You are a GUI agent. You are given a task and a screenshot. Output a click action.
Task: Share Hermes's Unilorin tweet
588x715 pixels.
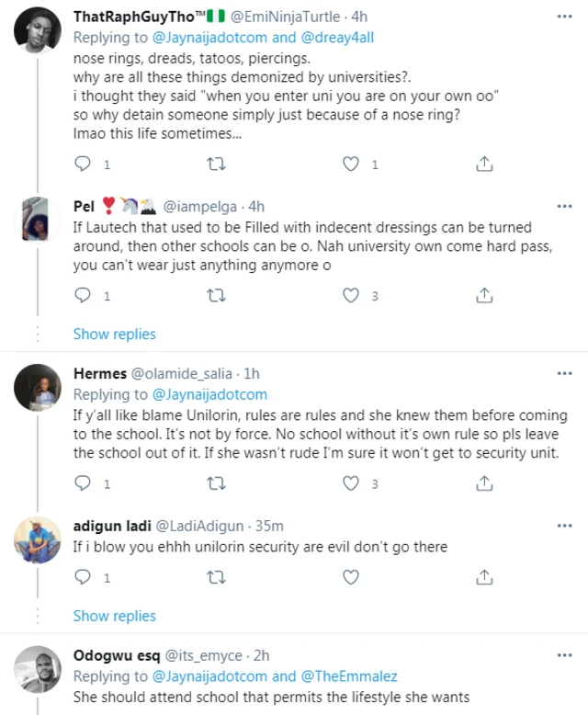483,483
